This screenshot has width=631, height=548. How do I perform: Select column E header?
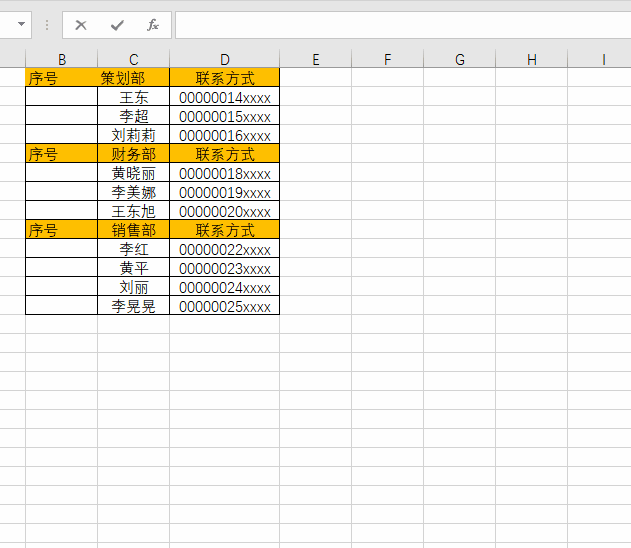(x=316, y=60)
